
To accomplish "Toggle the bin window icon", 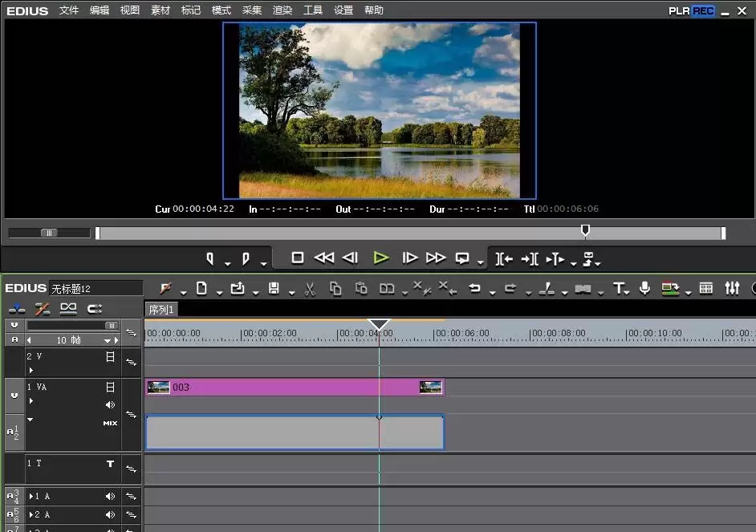I will pyautogui.click(x=706, y=288).
